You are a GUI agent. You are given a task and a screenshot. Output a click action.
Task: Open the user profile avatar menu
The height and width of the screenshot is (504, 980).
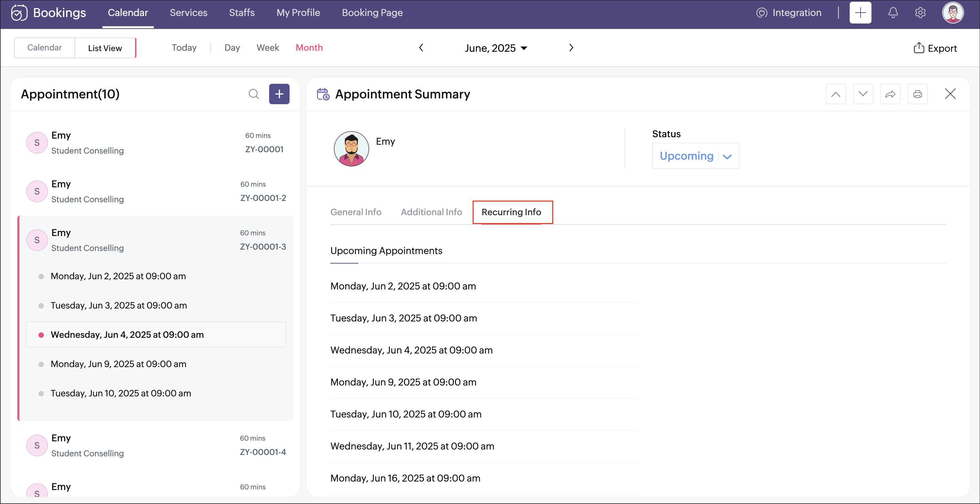tap(953, 13)
